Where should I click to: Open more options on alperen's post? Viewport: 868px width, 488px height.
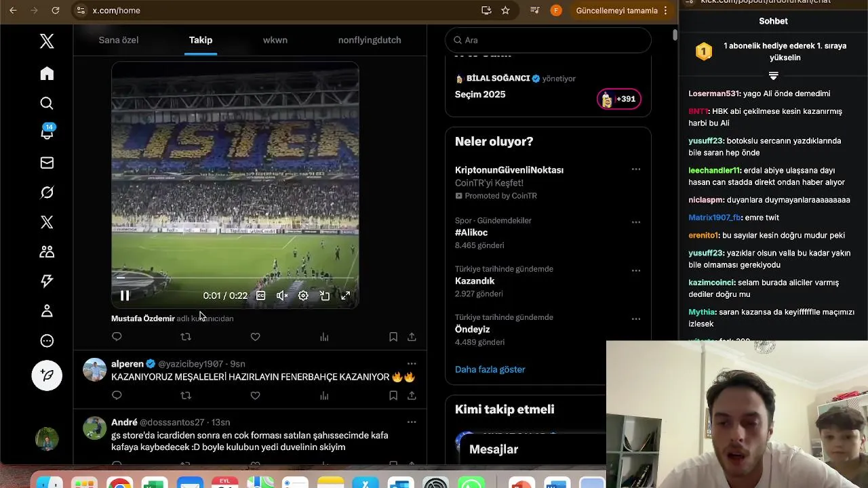(x=412, y=364)
